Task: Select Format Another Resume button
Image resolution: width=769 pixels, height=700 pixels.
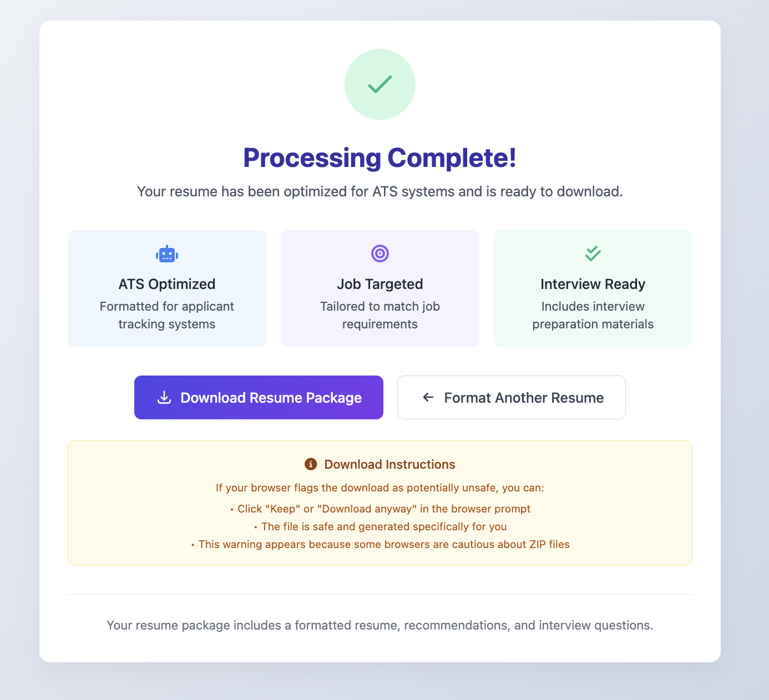Action: pyautogui.click(x=512, y=397)
